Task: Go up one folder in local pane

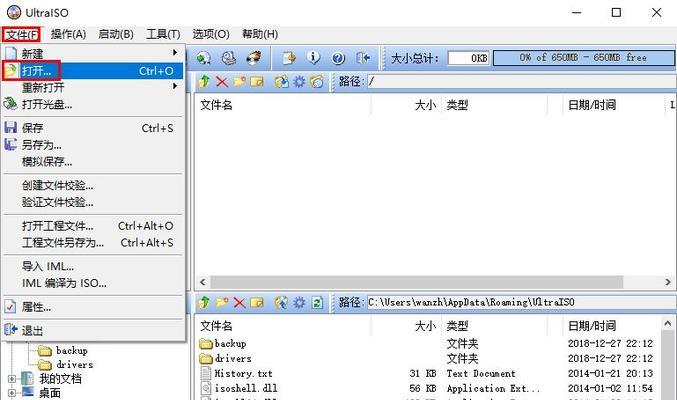Action: click(x=204, y=302)
